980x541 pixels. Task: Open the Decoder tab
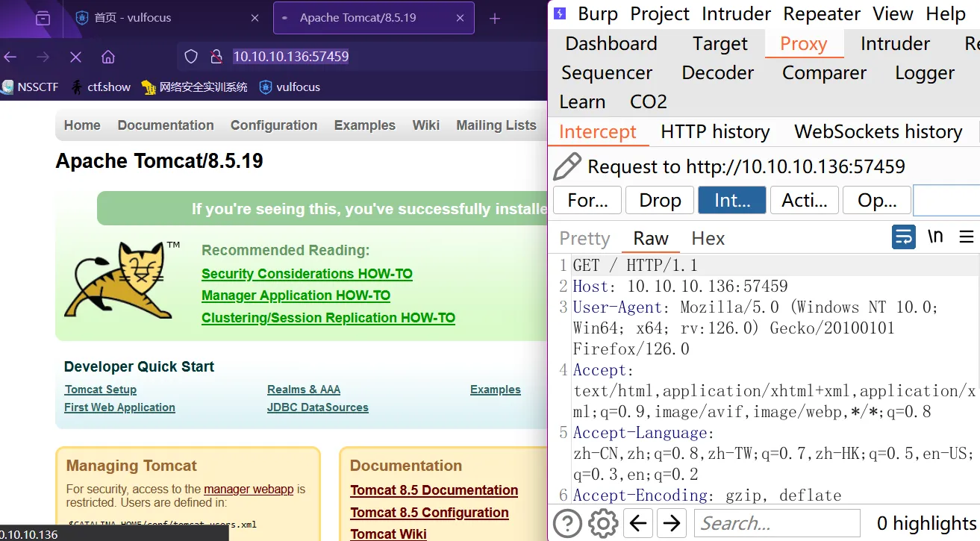click(x=718, y=73)
